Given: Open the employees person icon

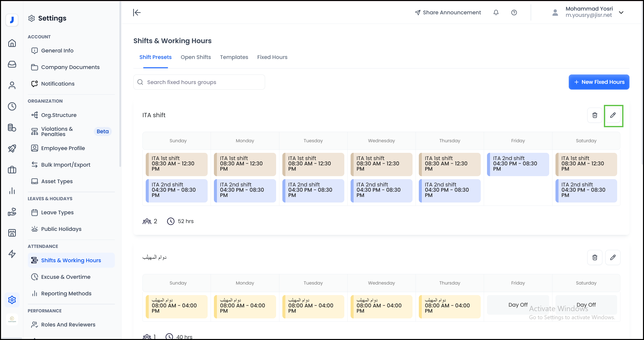Looking at the screenshot, I should [12, 85].
